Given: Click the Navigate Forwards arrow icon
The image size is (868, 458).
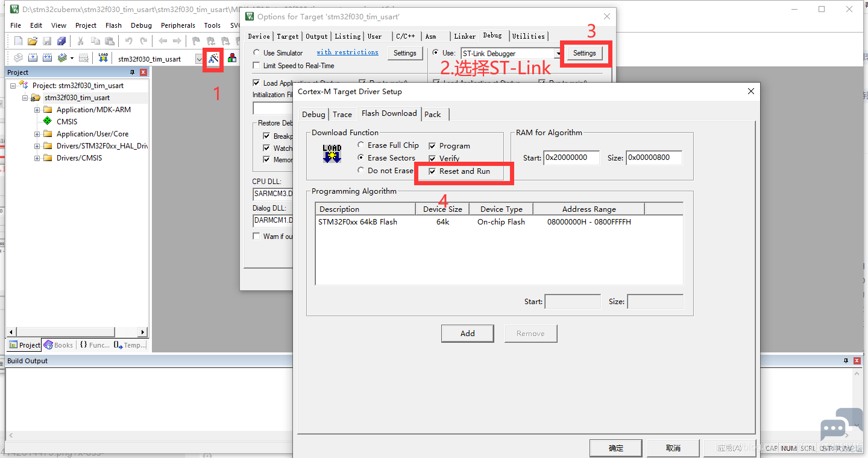Looking at the screenshot, I should click(x=177, y=41).
